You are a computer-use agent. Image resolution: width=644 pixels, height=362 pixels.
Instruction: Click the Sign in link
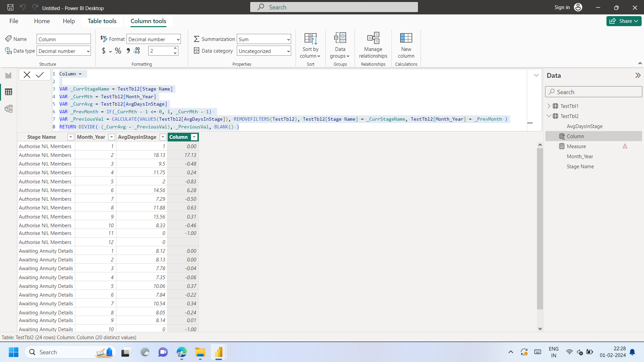562,7
